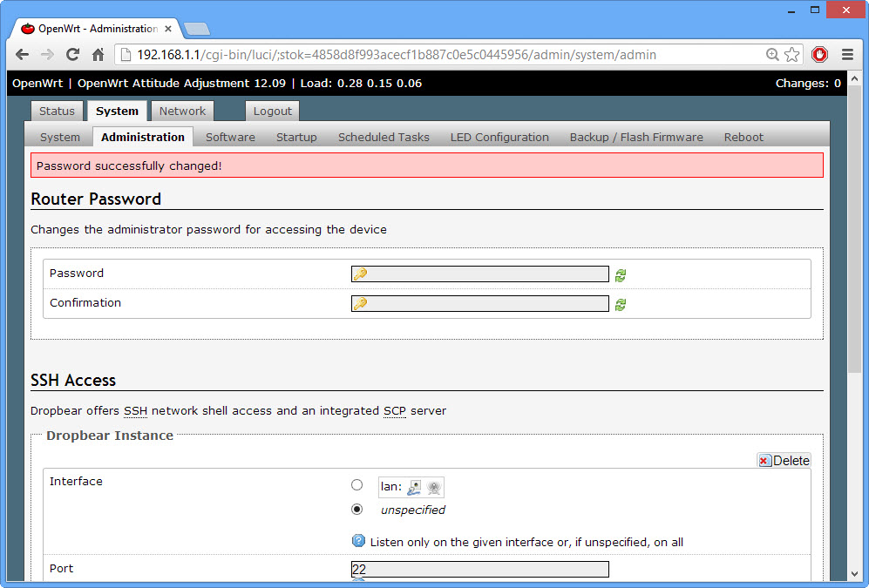This screenshot has height=588, width=869.
Task: Minimize the browser window
Action: (791, 10)
